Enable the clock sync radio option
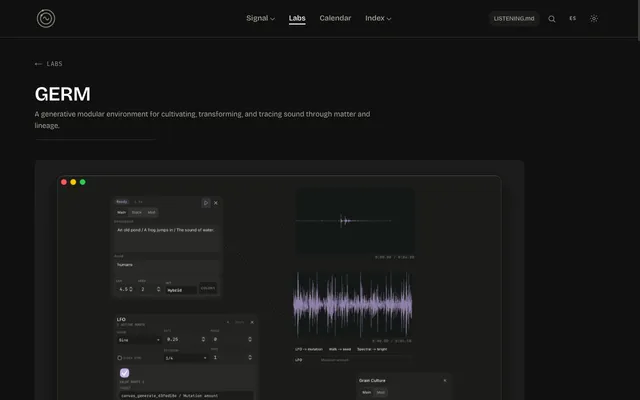640x400 pixels. point(120,358)
